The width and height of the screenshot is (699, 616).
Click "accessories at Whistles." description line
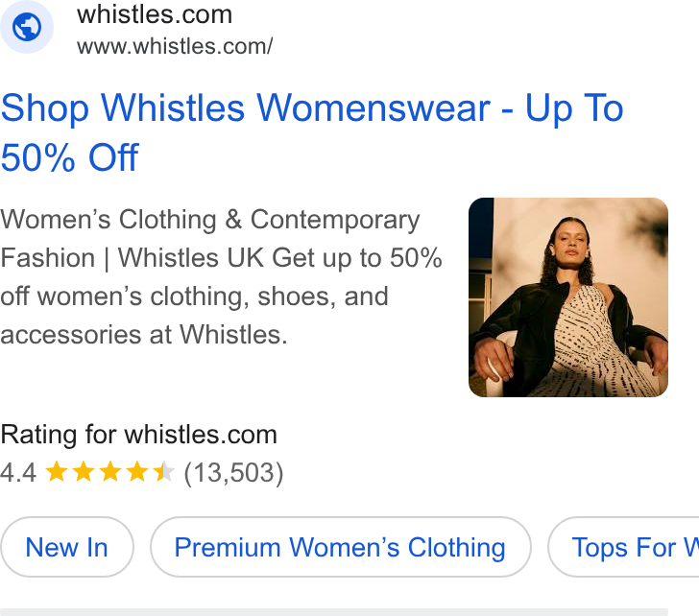144,335
